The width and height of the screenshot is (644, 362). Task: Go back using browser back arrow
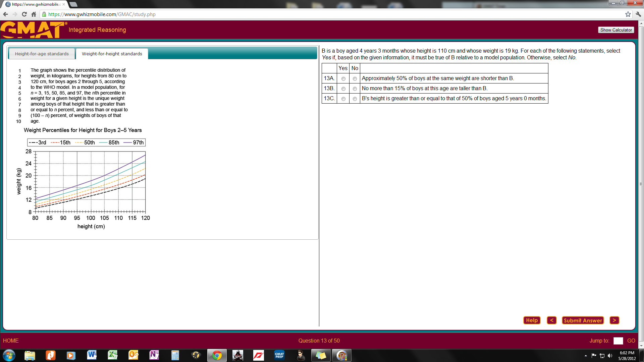pyautogui.click(x=5, y=14)
